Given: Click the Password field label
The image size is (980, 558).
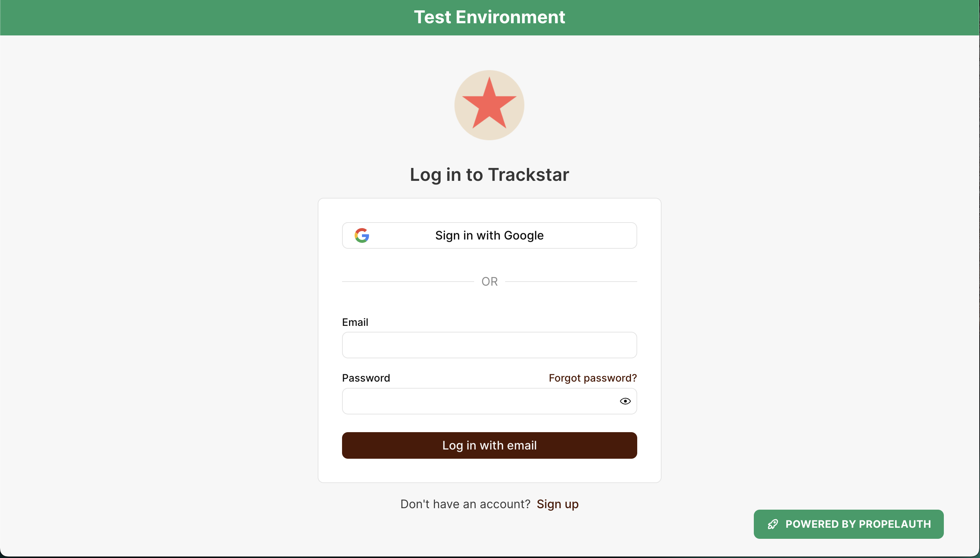Looking at the screenshot, I should coord(366,378).
